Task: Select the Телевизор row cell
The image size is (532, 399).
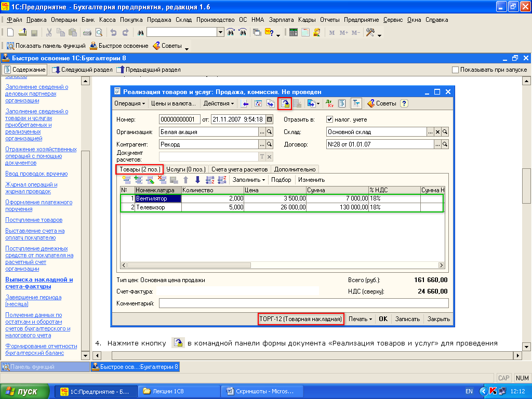Action: pos(158,207)
